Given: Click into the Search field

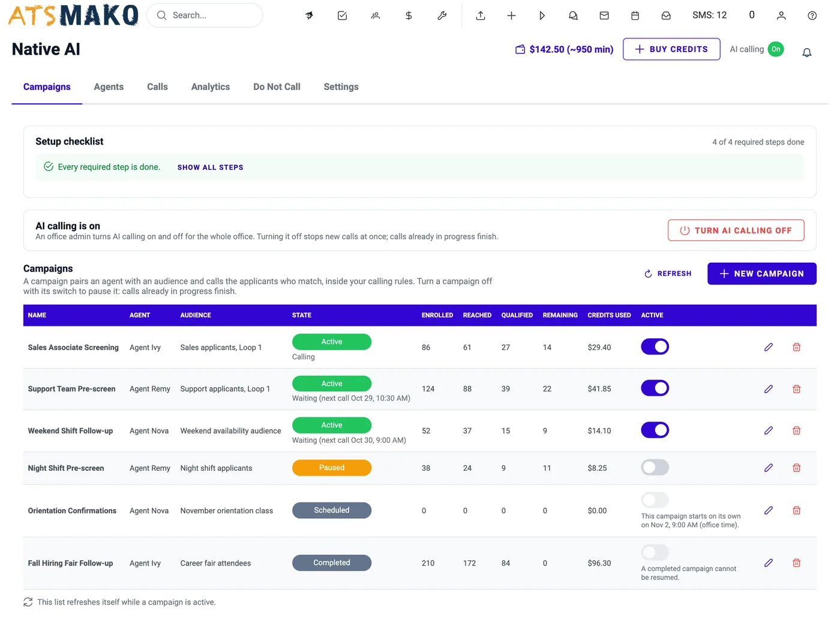Looking at the screenshot, I should [x=205, y=16].
